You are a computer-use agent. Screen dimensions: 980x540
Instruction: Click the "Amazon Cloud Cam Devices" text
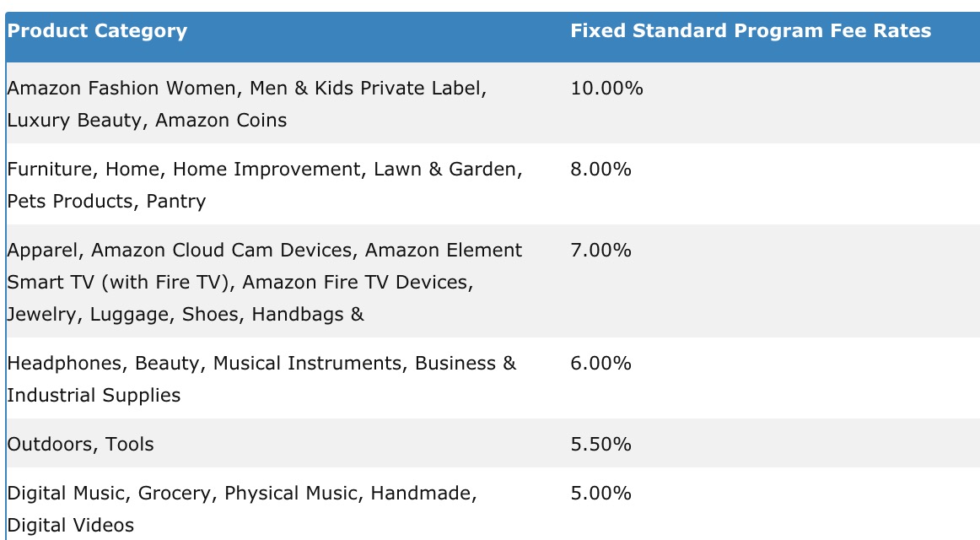point(221,251)
